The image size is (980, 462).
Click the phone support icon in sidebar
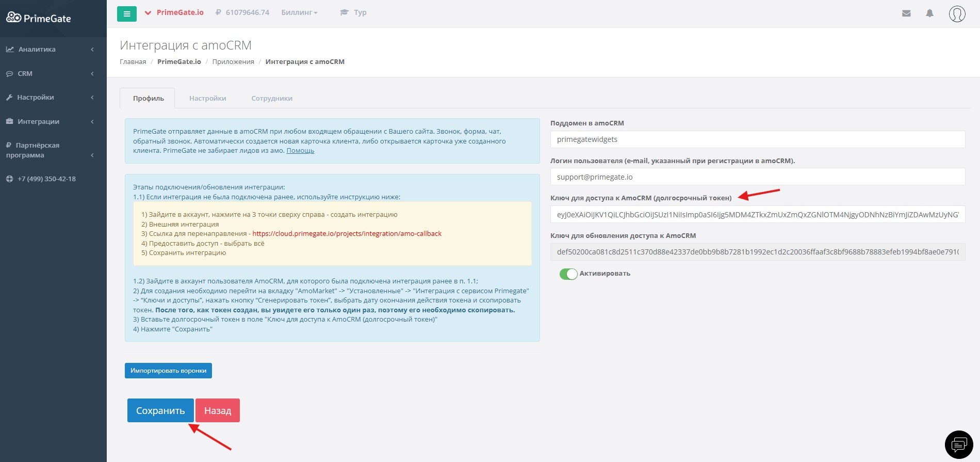(9, 179)
